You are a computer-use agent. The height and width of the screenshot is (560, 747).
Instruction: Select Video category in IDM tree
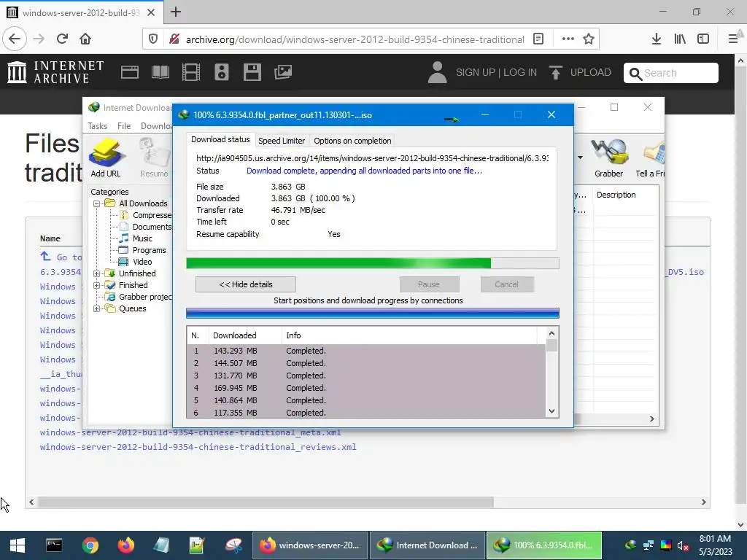point(142,262)
